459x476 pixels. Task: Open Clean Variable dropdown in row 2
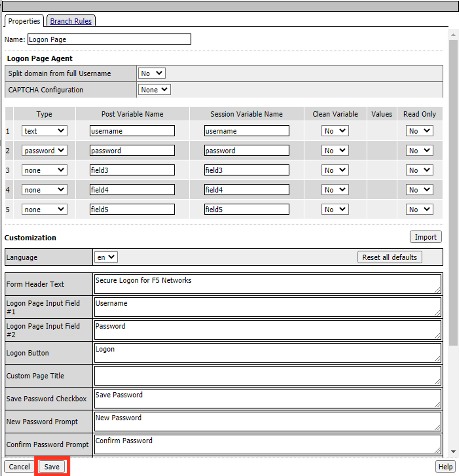click(x=335, y=151)
